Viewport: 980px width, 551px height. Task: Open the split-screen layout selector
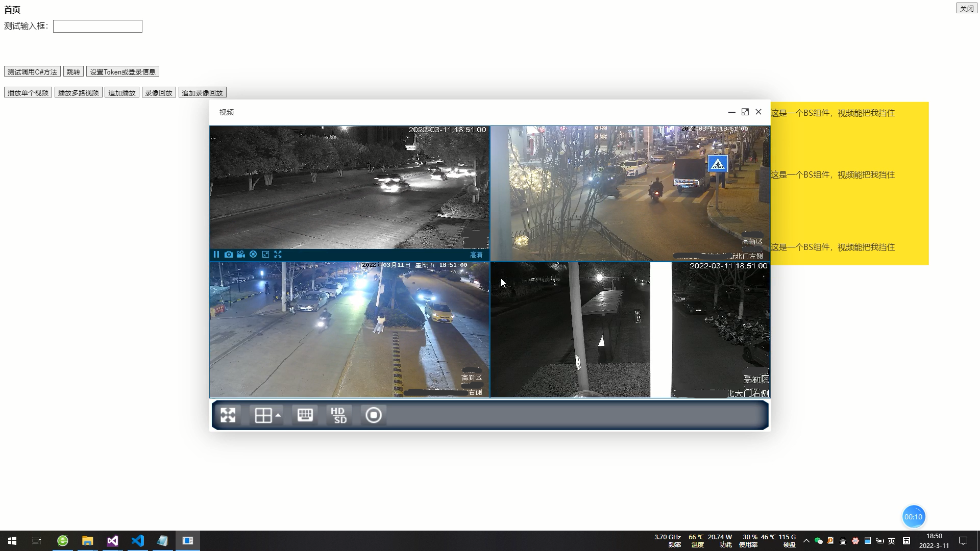(267, 415)
